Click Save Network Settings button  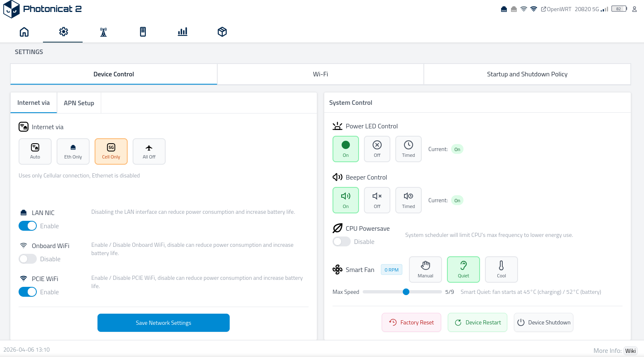pyautogui.click(x=164, y=323)
